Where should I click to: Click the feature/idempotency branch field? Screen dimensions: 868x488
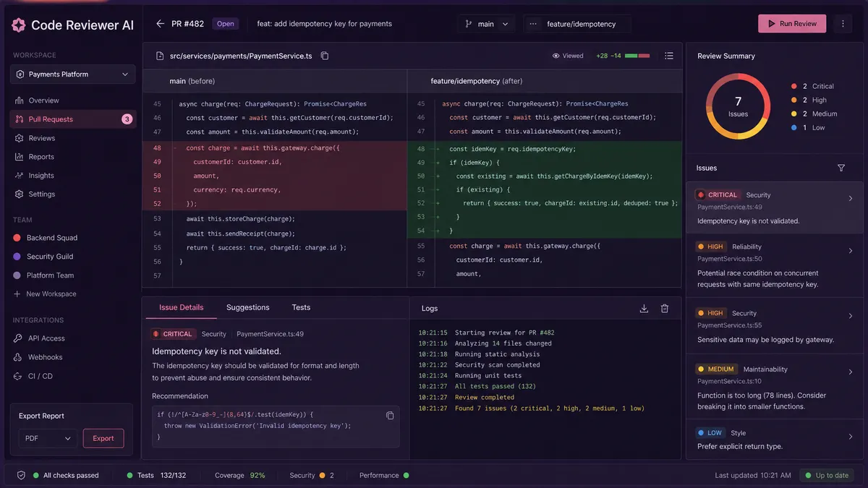tap(577, 24)
